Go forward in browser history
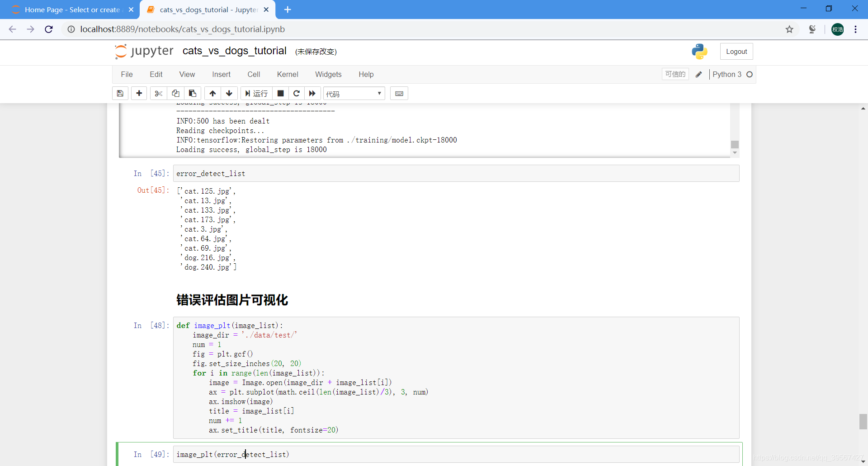868x466 pixels. click(x=31, y=29)
